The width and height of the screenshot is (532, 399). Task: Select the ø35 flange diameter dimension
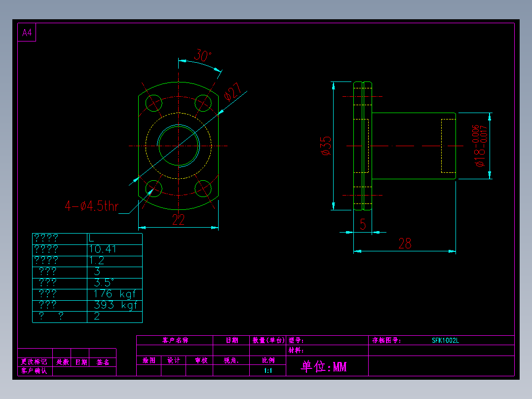click(x=326, y=146)
